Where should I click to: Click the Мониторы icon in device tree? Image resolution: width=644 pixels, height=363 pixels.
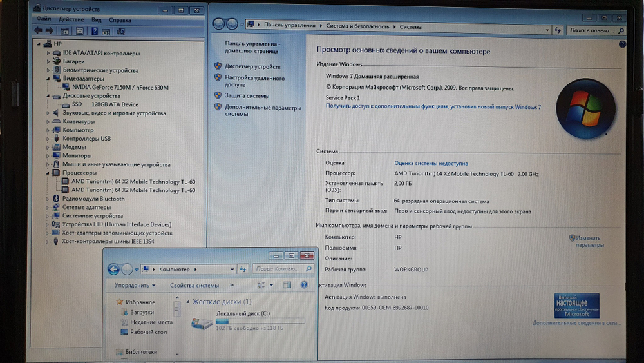56,155
